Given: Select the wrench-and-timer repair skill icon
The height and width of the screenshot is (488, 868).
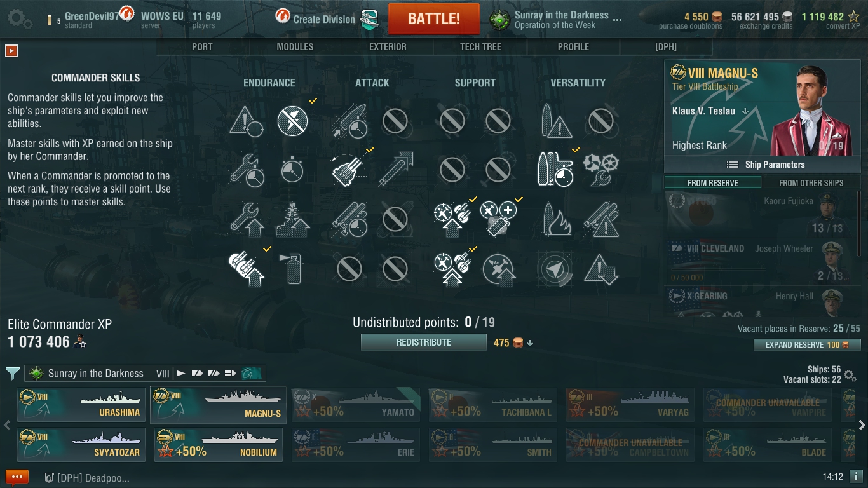Looking at the screenshot, I should coord(247,169).
